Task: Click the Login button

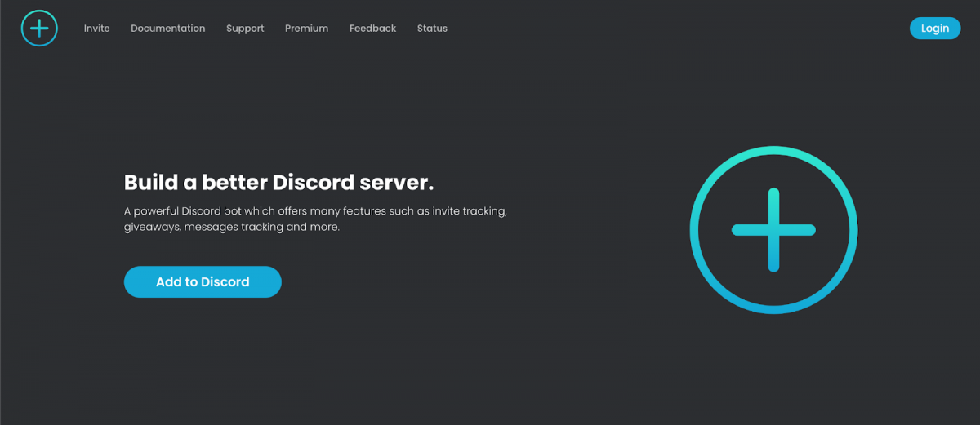Action: point(935,28)
